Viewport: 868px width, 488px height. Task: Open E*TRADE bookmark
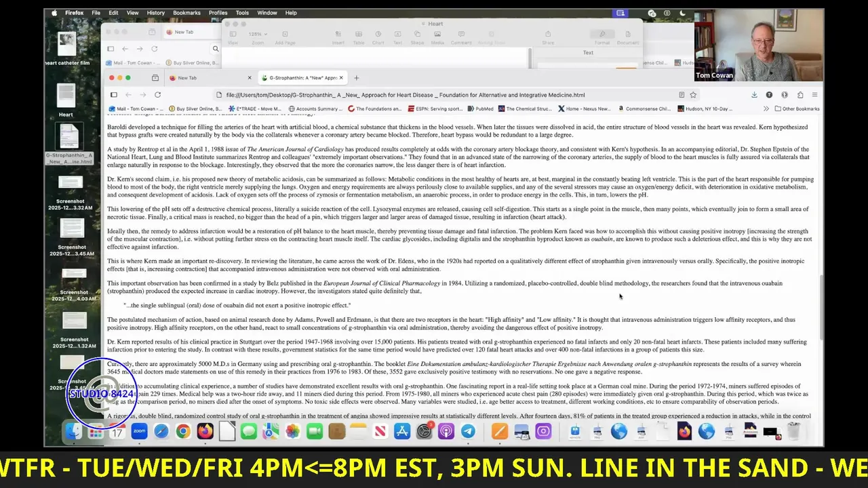[255, 108]
